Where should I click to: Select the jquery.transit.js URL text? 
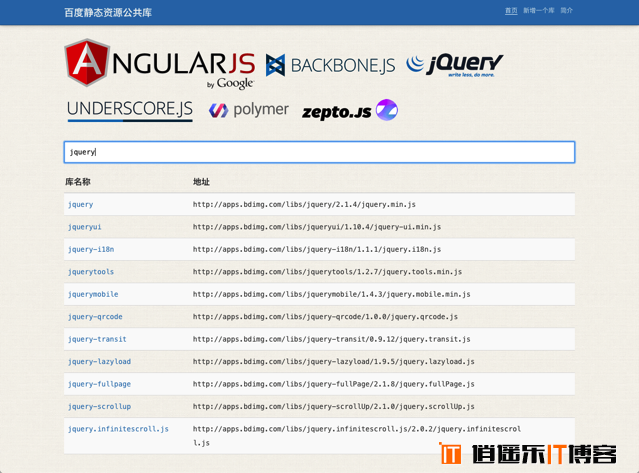(x=331, y=339)
